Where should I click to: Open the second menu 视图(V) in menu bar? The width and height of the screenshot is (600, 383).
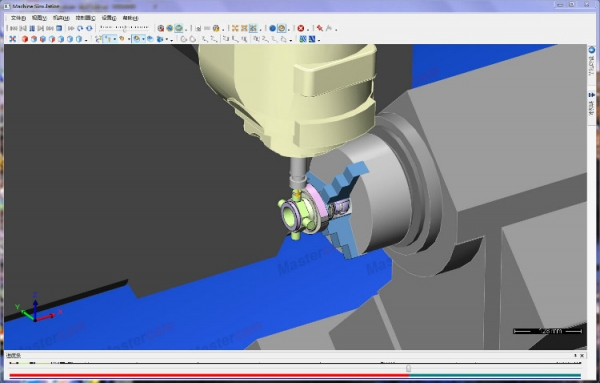(39, 18)
